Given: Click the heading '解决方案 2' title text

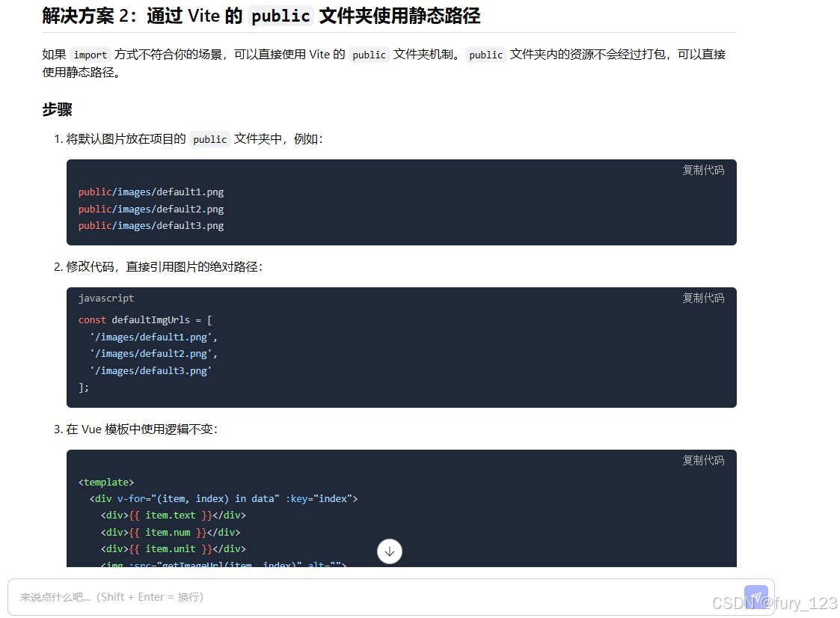Looking at the screenshot, I should (x=261, y=16).
